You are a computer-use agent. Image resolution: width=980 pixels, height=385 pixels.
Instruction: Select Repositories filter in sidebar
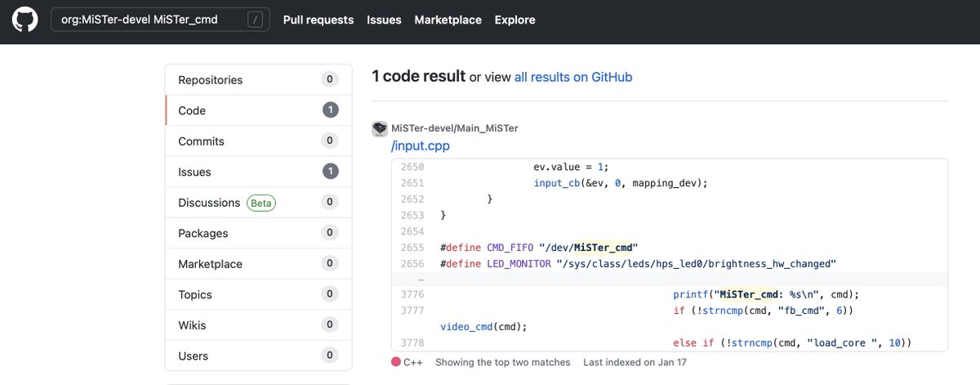pos(258,80)
